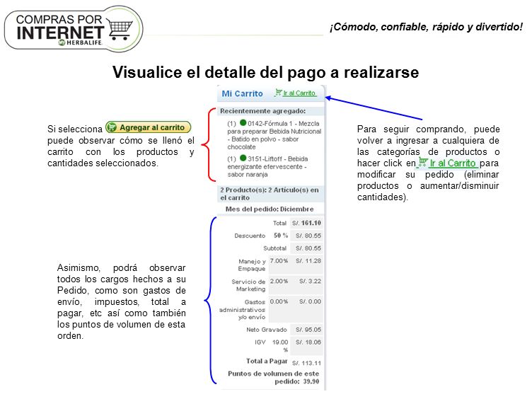This screenshot has height=399, width=532.
Task: Select the '0142-Fórmula 1' product entry
Action: [274, 135]
